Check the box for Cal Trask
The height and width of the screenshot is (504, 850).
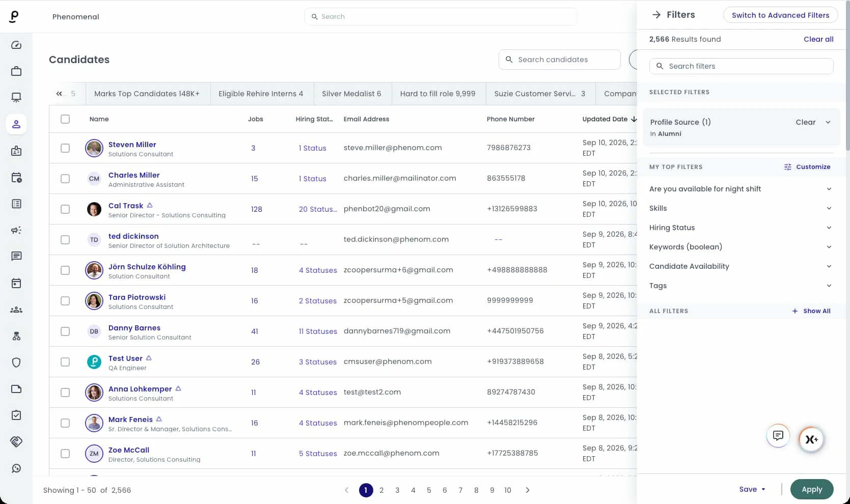tap(65, 209)
